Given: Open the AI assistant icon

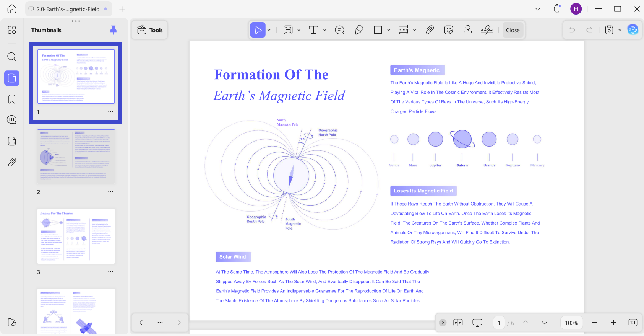Looking at the screenshot, I should (x=633, y=30).
